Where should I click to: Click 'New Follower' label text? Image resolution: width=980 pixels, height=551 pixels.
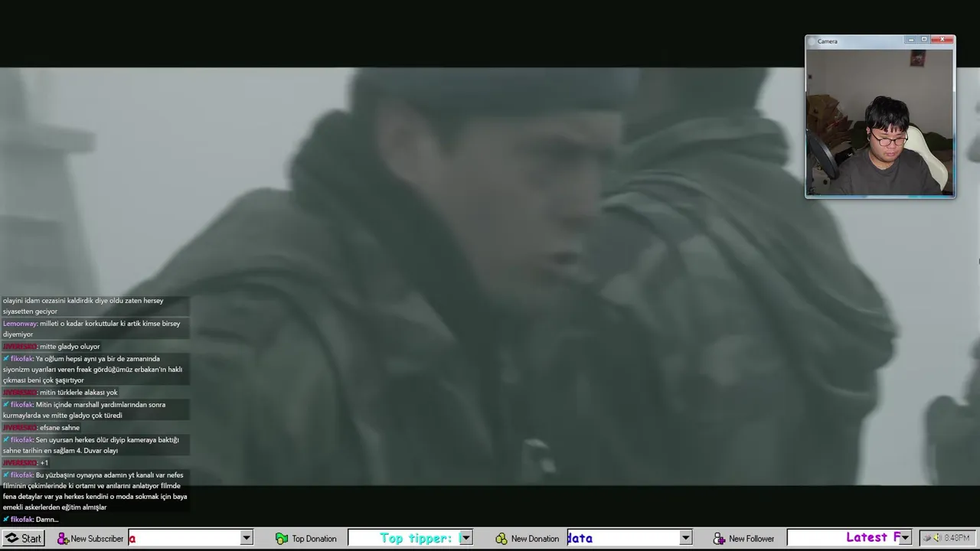click(x=751, y=539)
